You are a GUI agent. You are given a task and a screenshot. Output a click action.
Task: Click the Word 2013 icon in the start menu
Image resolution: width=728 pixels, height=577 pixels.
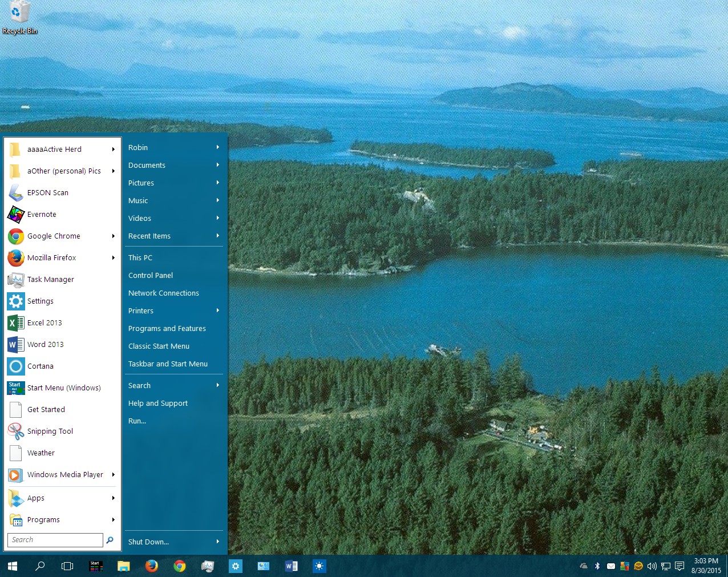click(15, 345)
